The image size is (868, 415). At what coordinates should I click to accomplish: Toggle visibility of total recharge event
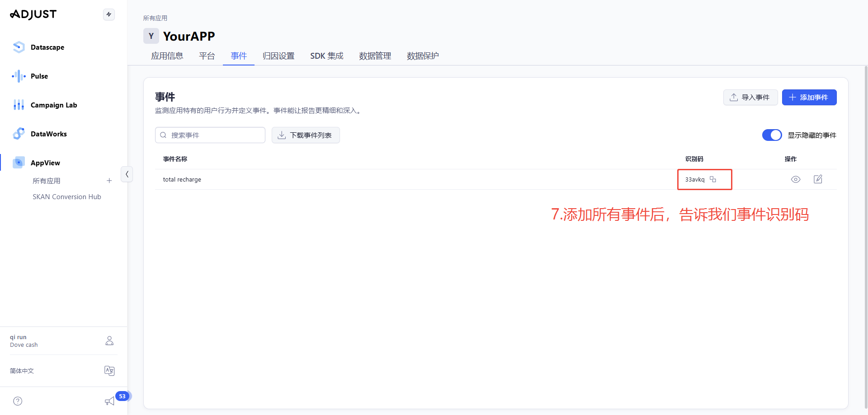[x=796, y=179]
